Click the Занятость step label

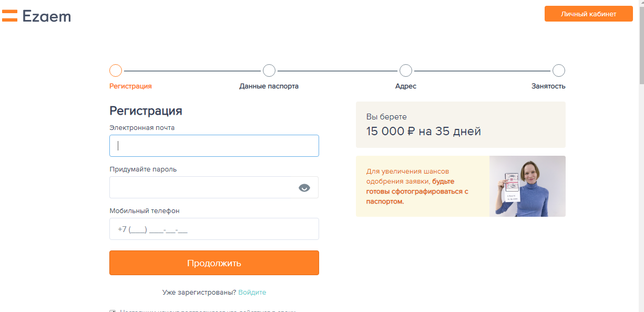(x=548, y=86)
